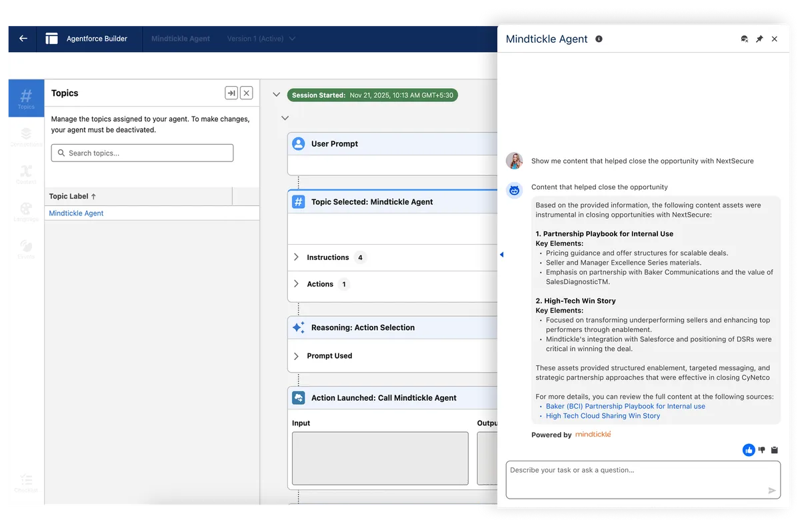Collapse the Session Started section chevron
The image size is (800, 532).
pyautogui.click(x=277, y=95)
